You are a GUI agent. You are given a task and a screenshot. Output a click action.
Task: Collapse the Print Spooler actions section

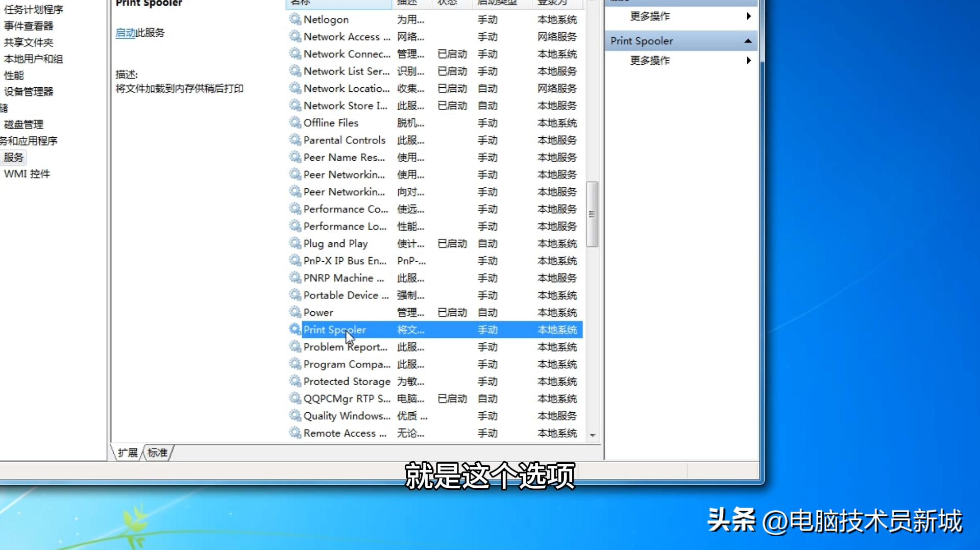[x=748, y=41]
